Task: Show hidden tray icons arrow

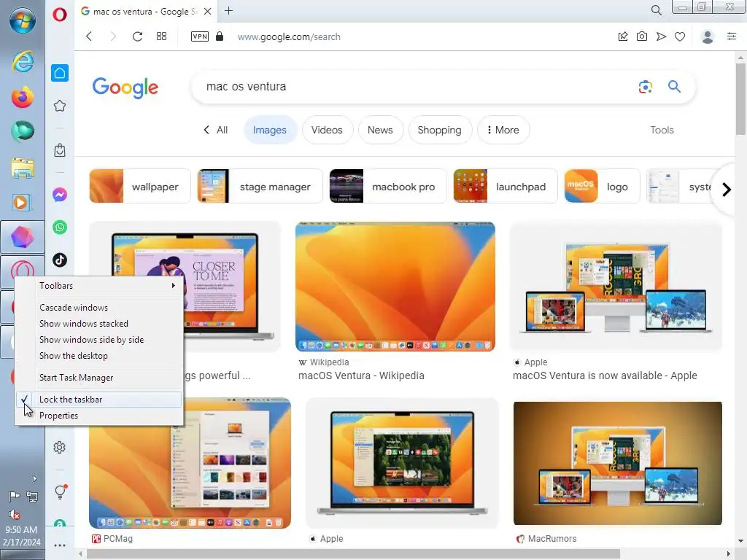Action: [34, 478]
